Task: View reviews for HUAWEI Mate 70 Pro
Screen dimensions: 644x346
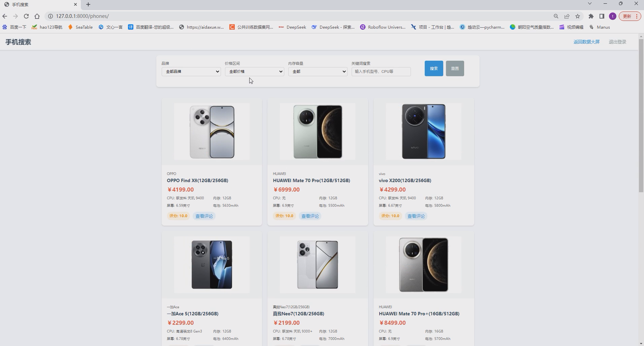Action: tap(310, 216)
